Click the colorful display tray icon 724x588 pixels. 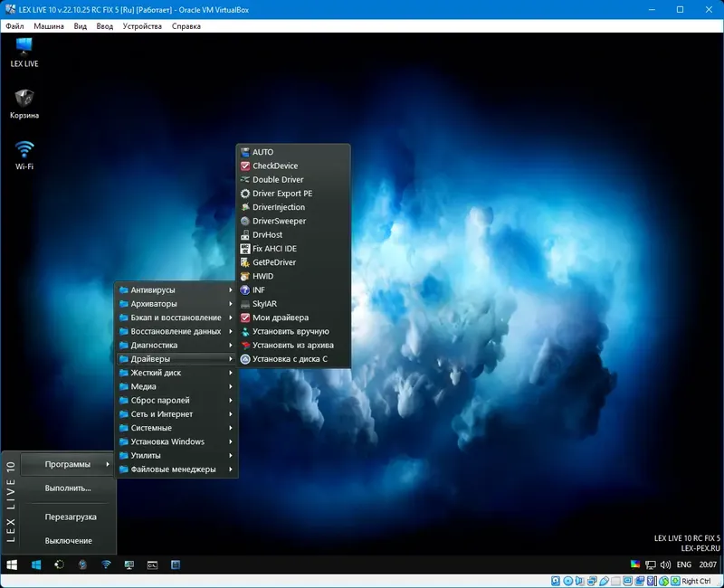click(635, 564)
